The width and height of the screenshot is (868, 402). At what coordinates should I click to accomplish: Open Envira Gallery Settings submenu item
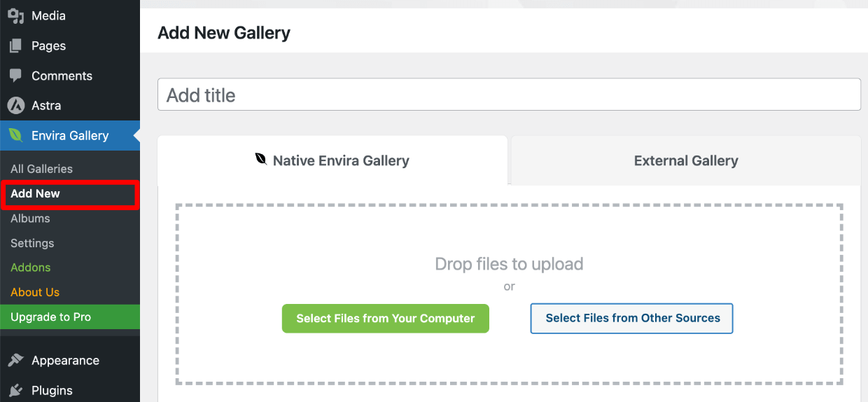coord(32,243)
